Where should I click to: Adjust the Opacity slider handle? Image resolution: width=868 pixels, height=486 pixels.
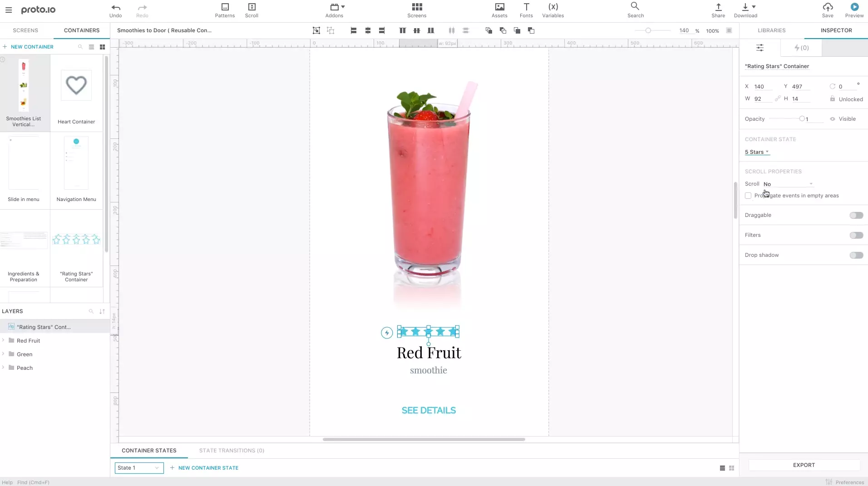[802, 118]
